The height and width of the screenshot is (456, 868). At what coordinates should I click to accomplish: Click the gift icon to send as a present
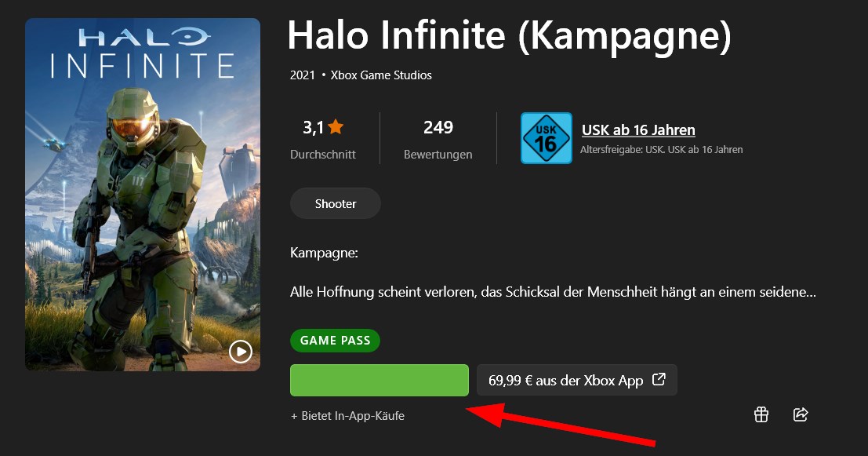pos(761,414)
